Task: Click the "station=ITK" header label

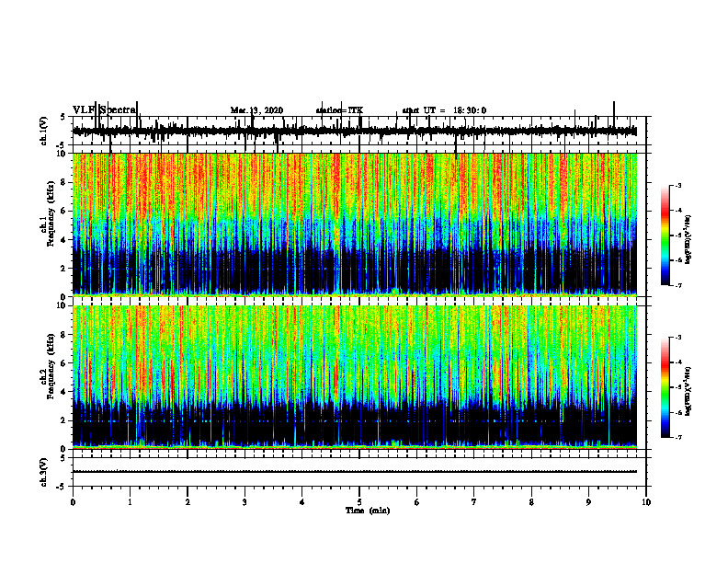Action: (x=339, y=110)
